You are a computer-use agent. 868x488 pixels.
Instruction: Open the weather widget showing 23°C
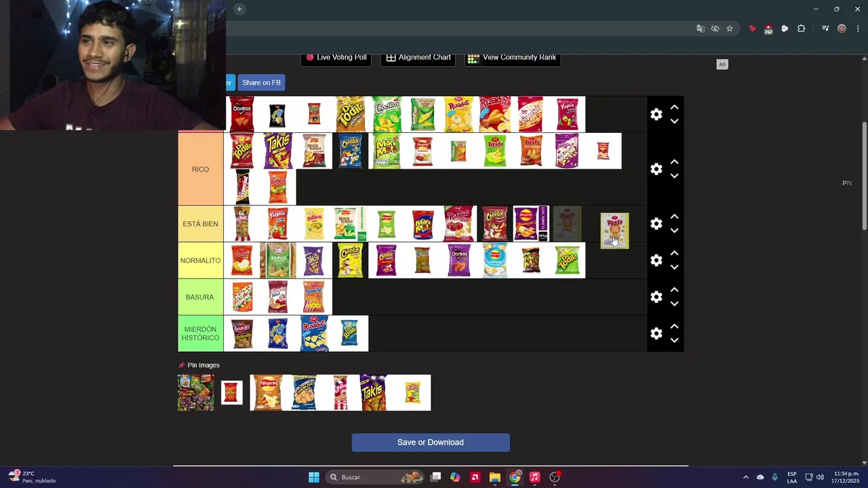coord(33,477)
